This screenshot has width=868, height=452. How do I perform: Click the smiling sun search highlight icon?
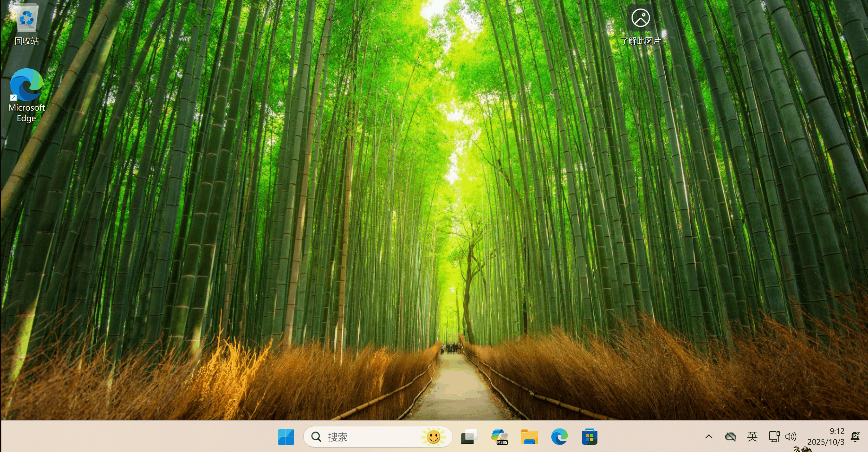433,437
